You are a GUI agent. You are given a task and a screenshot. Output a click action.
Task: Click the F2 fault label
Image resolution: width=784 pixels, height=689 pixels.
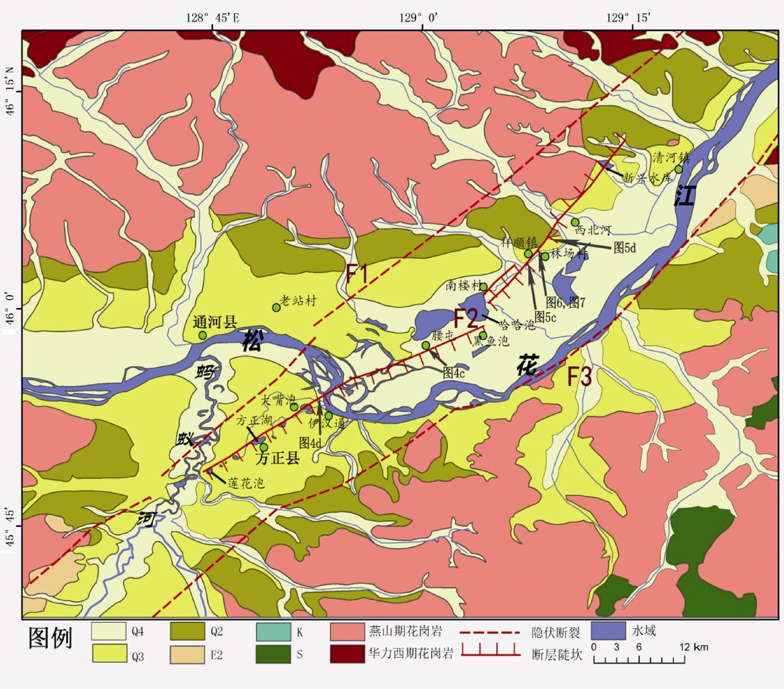pyautogui.click(x=466, y=318)
